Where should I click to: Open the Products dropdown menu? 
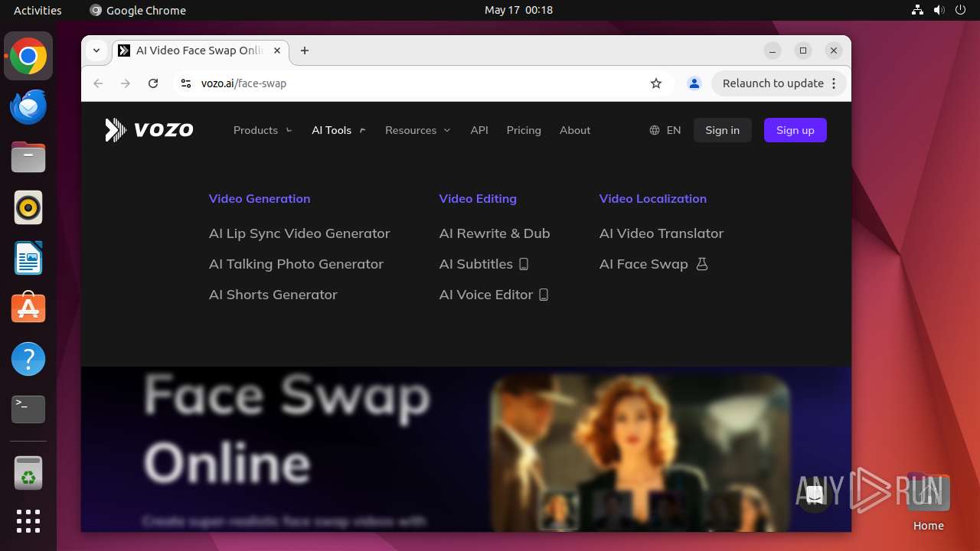[x=263, y=130]
